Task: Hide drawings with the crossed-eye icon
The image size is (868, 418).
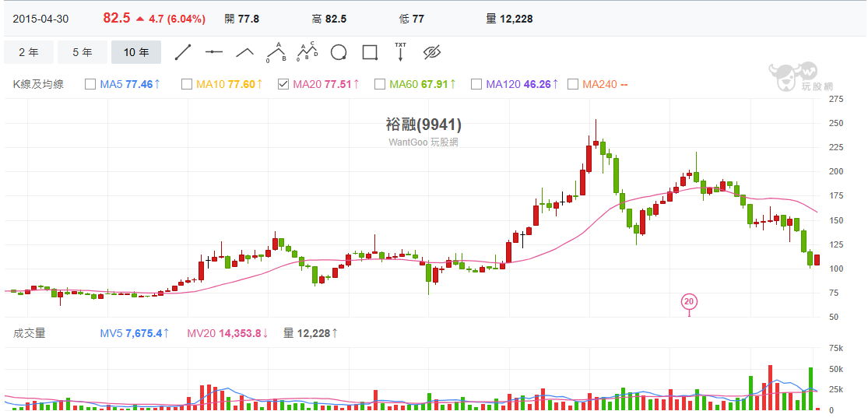Action: coord(432,52)
